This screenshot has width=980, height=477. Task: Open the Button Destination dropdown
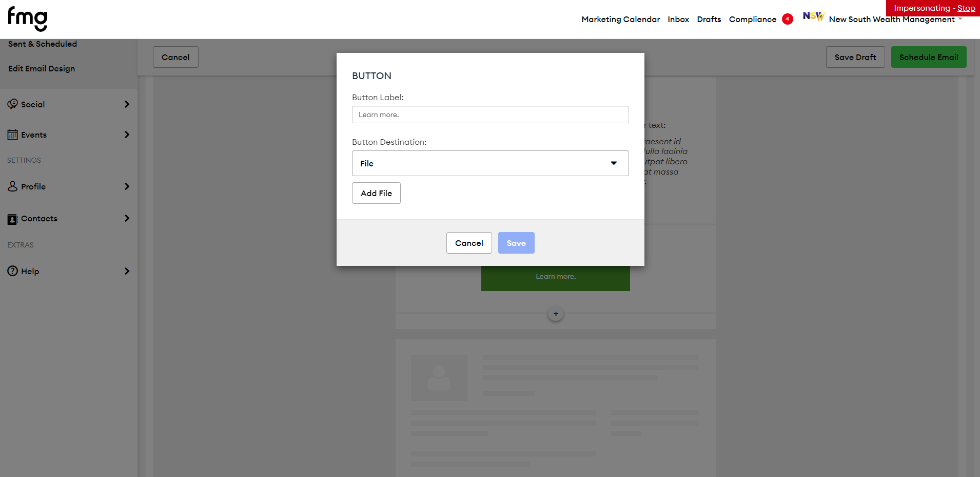click(x=490, y=163)
